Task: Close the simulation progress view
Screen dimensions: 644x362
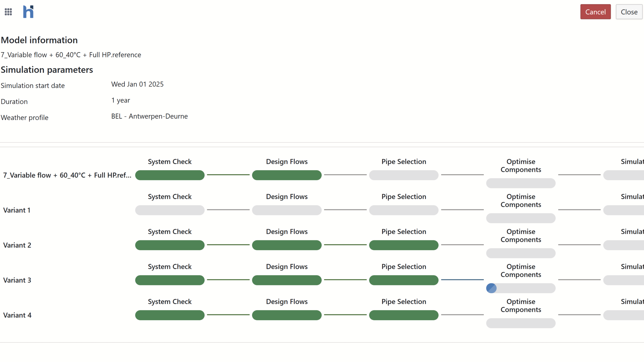Action: (629, 12)
